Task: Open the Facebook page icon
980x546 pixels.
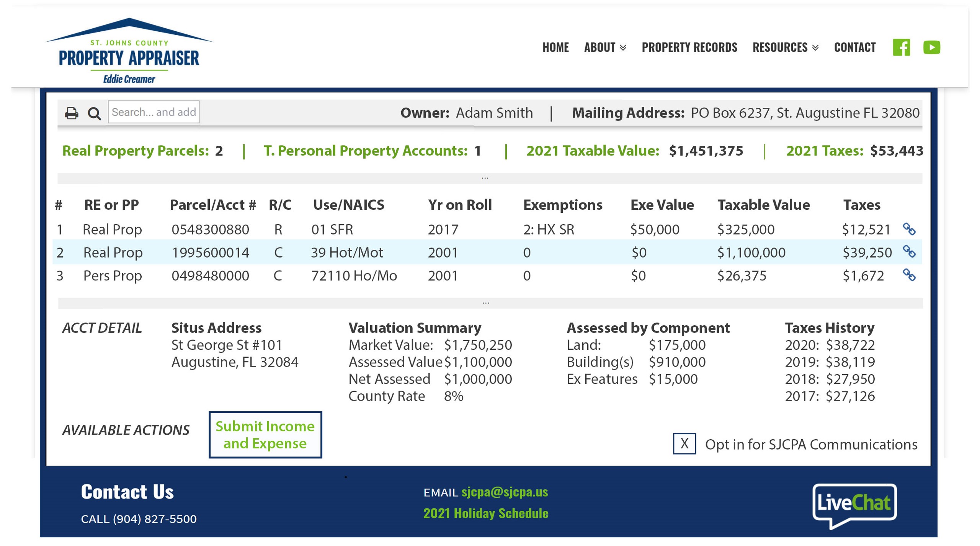Action: point(901,47)
